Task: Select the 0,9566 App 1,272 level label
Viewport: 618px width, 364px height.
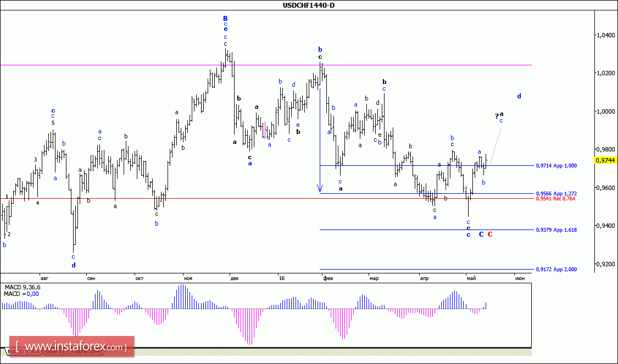Action: click(x=556, y=193)
